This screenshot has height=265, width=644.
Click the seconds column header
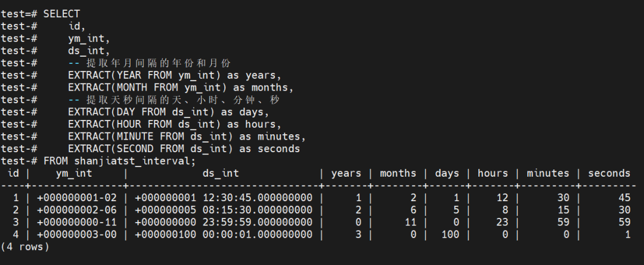[x=609, y=173]
